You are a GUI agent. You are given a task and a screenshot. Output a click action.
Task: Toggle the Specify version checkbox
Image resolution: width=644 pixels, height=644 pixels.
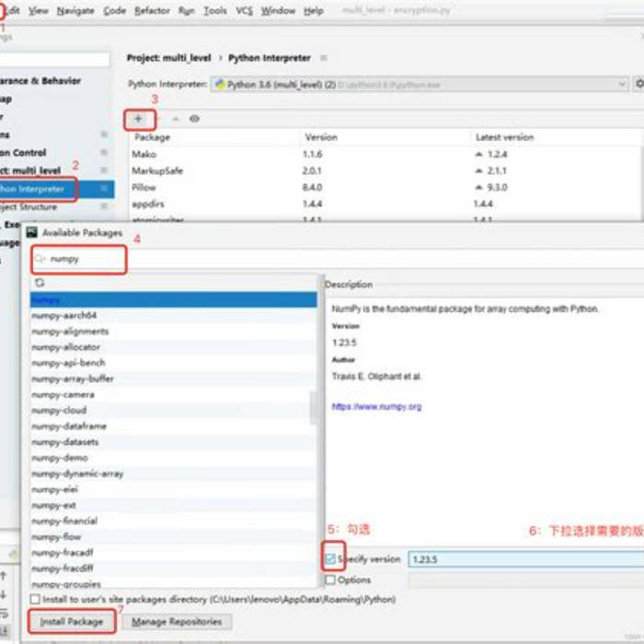point(331,559)
